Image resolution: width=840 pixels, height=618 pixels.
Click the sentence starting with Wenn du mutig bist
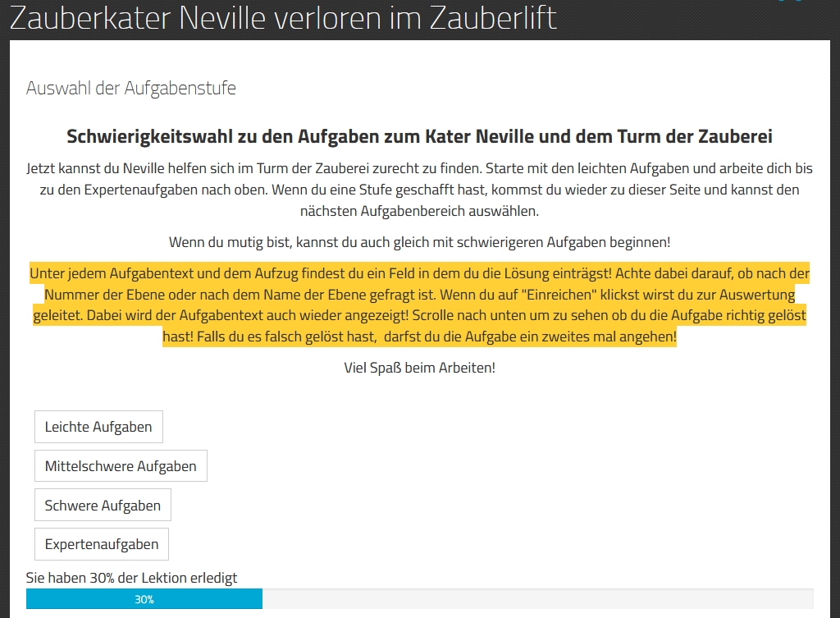click(419, 242)
